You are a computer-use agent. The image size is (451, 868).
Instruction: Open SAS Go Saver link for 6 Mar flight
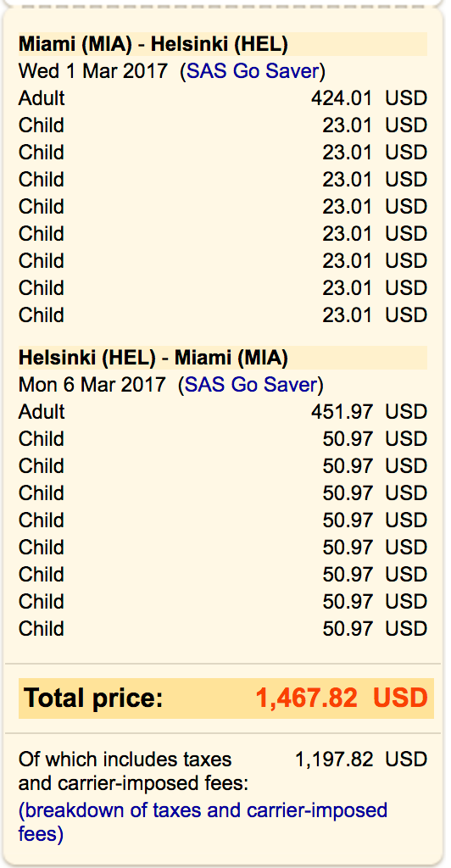252,385
